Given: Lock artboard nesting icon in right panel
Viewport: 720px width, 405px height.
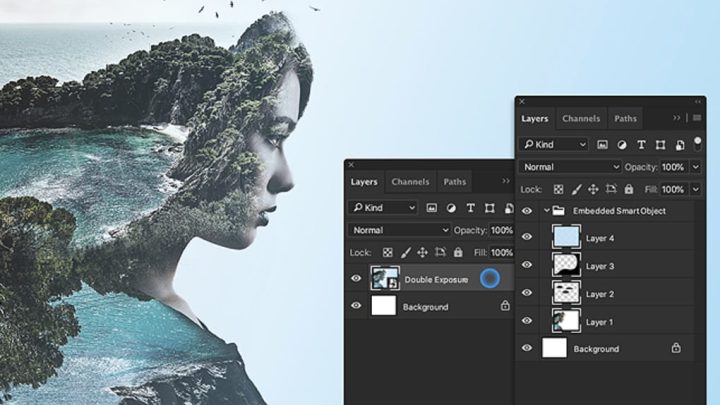Looking at the screenshot, I should (x=611, y=189).
